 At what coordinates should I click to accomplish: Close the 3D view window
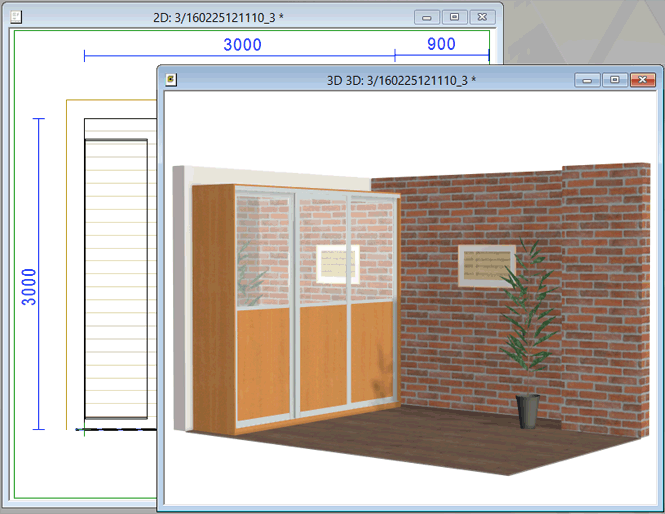click(x=642, y=80)
